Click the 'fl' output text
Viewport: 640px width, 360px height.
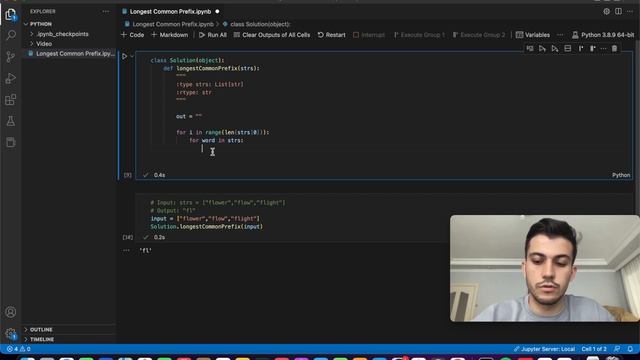pyautogui.click(x=145, y=250)
